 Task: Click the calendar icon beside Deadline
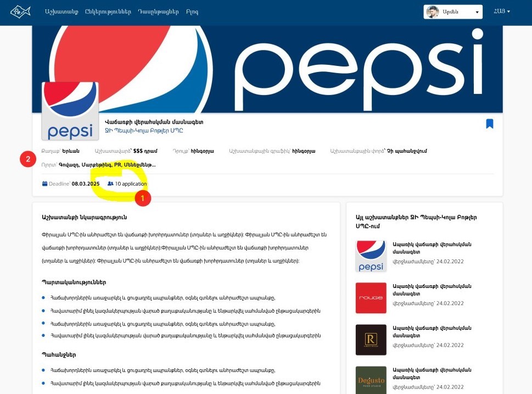tap(44, 184)
